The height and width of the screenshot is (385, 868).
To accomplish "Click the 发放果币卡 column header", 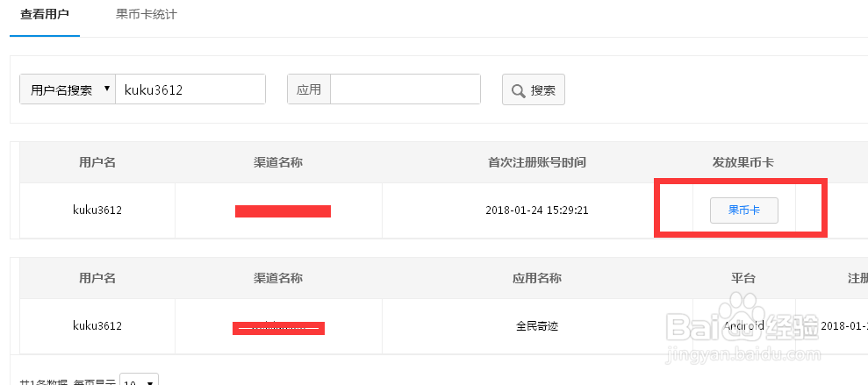I will [x=742, y=162].
